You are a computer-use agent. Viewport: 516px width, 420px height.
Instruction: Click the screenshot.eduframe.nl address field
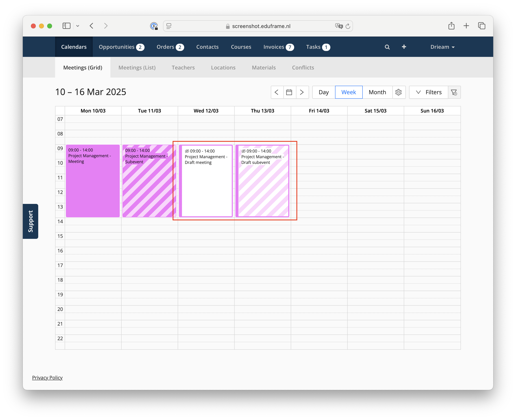(x=258, y=26)
